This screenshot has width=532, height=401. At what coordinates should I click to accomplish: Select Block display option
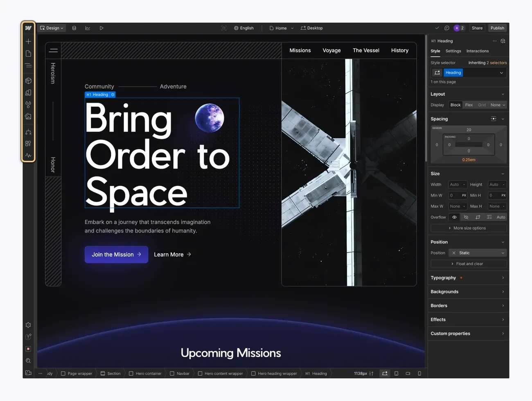[455, 105]
